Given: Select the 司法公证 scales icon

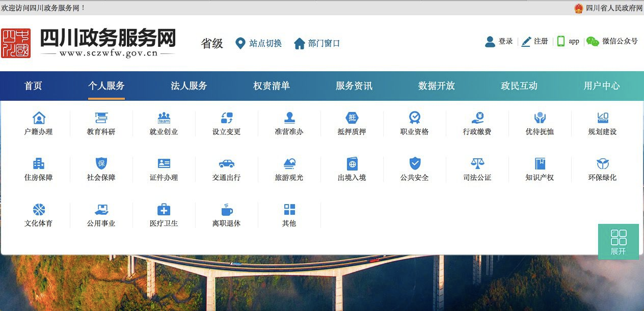Looking at the screenshot, I should (x=477, y=163).
